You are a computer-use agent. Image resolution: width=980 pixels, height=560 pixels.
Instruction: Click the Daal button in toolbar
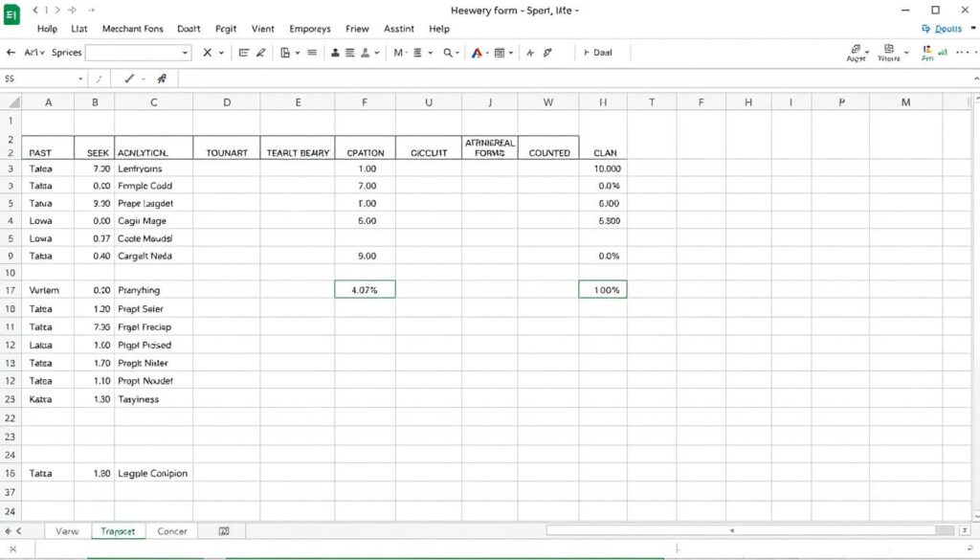pos(598,53)
